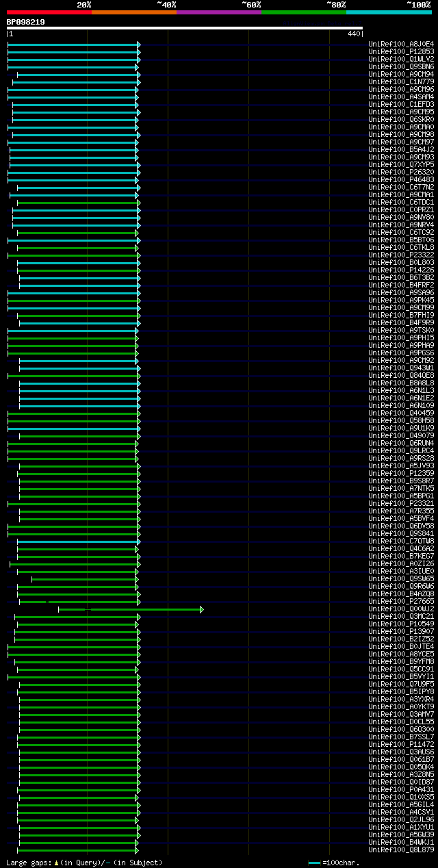Image resolution: width=438 pixels, height=868 pixels.
Task: Click the UniRef100_A8J0E4 hit label
Action: [401, 44]
